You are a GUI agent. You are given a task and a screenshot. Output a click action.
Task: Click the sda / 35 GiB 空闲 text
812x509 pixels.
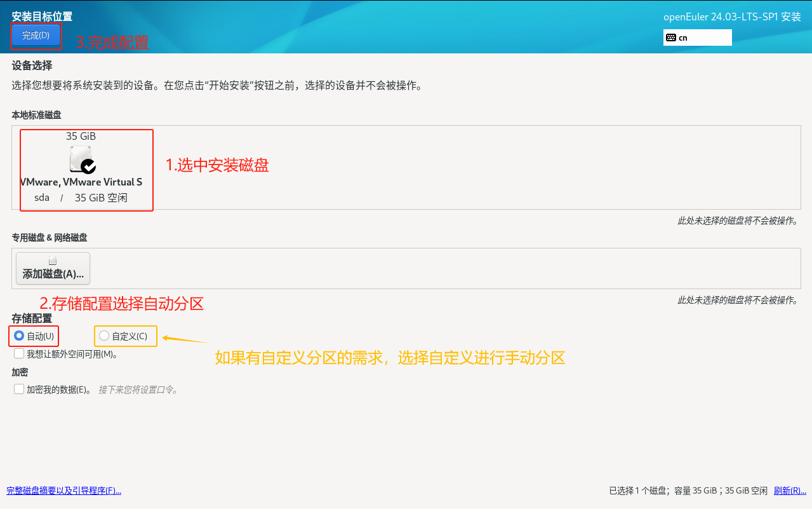81,198
